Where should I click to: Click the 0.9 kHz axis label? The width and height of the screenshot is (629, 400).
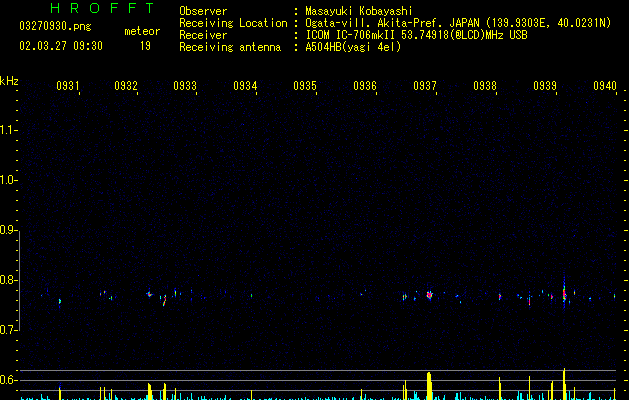pyautogui.click(x=8, y=230)
